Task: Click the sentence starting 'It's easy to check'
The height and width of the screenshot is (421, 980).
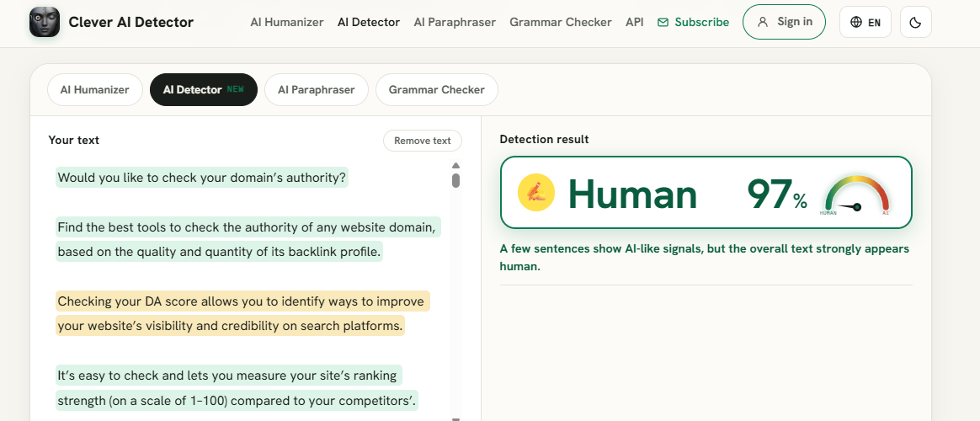Action: tap(237, 388)
